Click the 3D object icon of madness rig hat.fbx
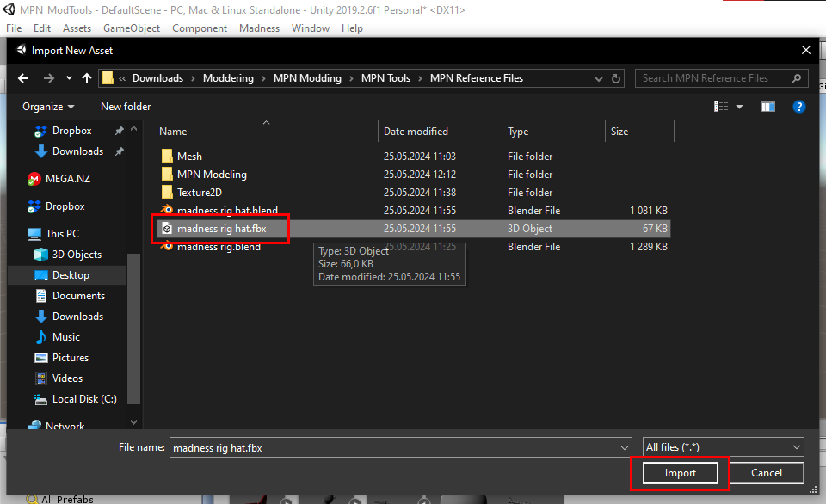Screen dimensions: 826x504 point(167,229)
